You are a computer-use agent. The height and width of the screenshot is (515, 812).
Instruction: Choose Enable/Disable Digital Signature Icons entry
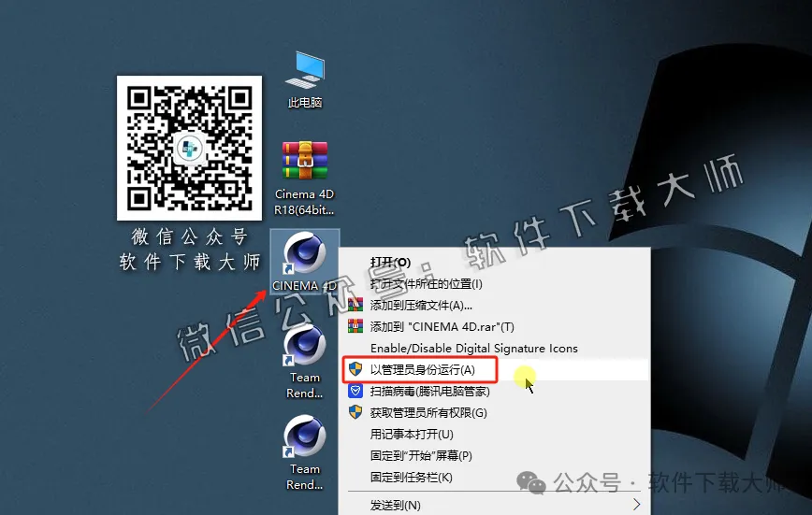coord(495,349)
